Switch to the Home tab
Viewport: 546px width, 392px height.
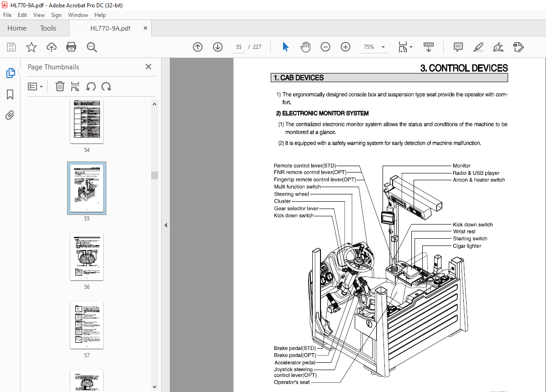point(17,28)
